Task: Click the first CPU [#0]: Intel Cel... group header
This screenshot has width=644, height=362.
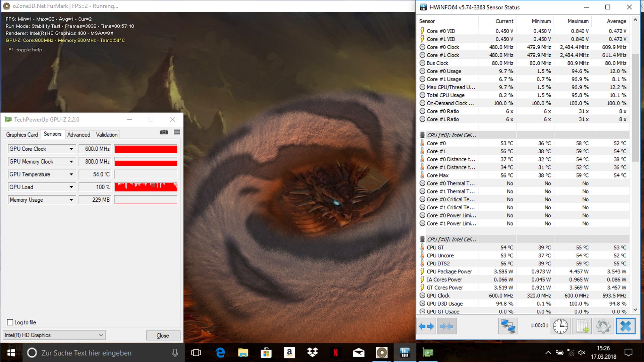Action: pyautogui.click(x=523, y=135)
